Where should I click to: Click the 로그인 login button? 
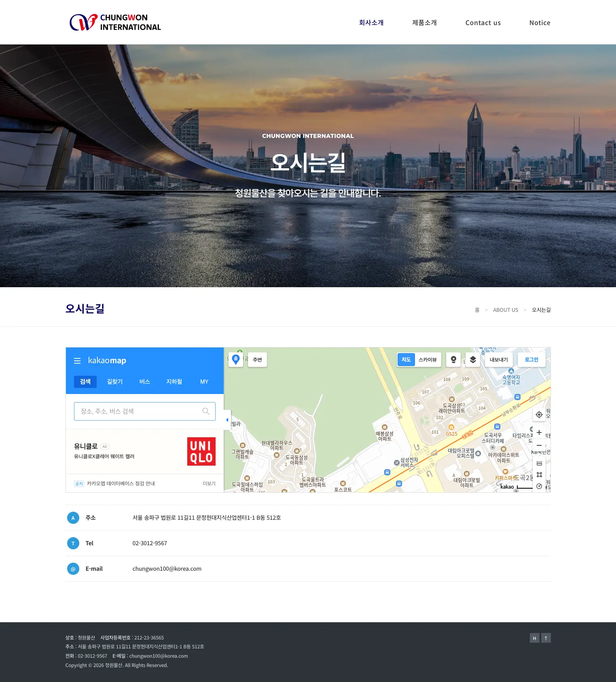pos(531,360)
